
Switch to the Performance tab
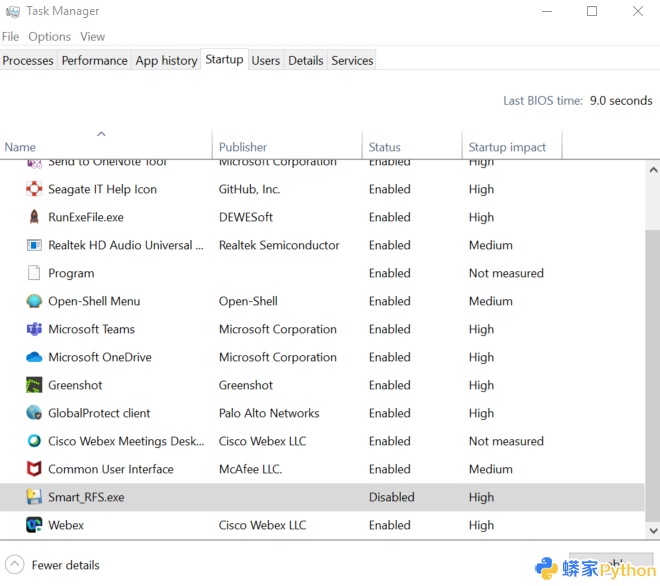coord(94,60)
